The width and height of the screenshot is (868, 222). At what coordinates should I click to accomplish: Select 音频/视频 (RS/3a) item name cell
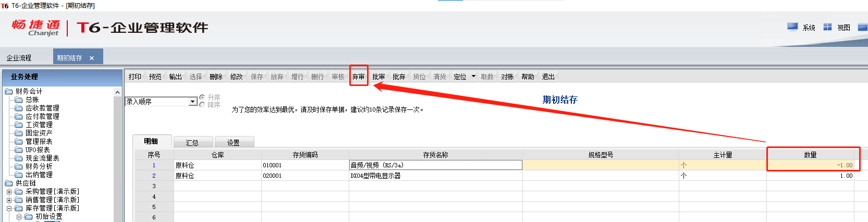pos(436,165)
